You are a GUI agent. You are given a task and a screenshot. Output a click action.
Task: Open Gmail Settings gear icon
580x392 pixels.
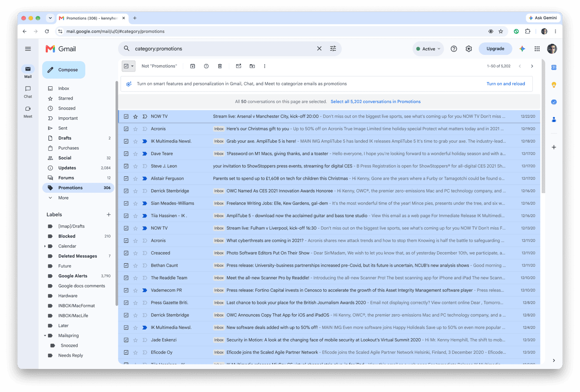tap(469, 49)
